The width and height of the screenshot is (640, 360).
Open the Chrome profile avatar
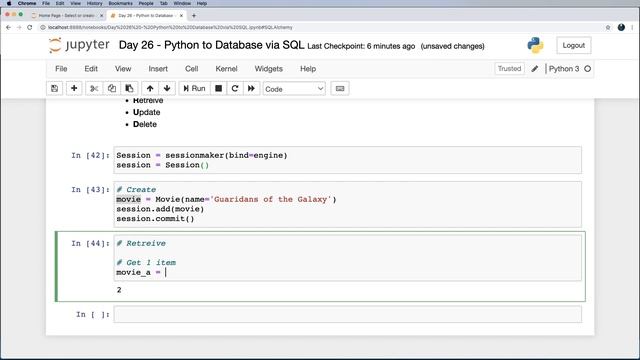click(x=621, y=27)
